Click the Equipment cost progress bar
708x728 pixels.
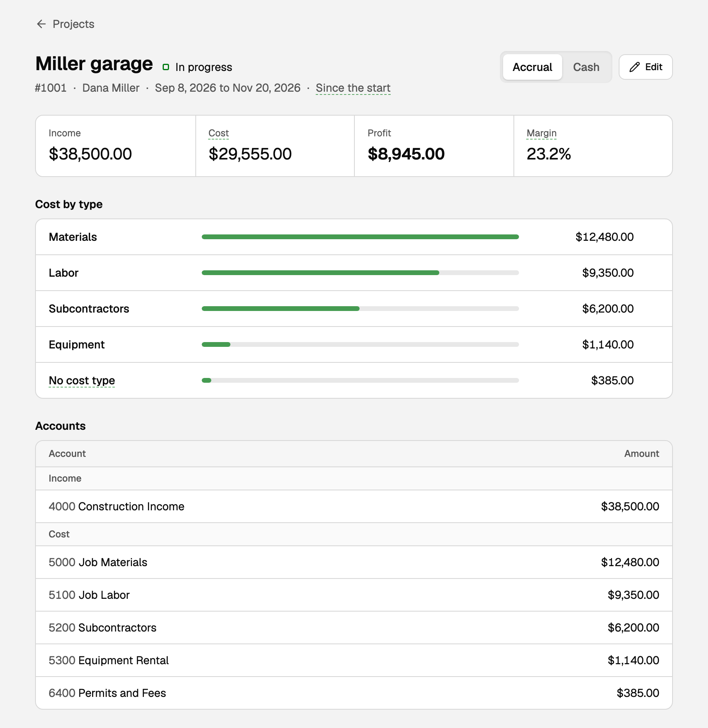click(360, 344)
